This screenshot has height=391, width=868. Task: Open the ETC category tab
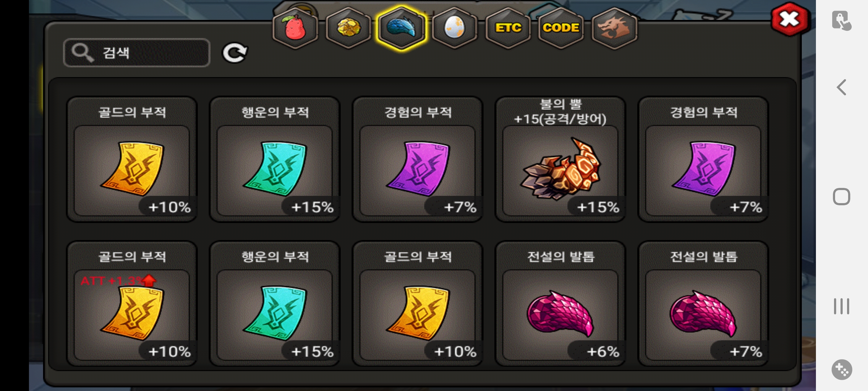pos(508,28)
